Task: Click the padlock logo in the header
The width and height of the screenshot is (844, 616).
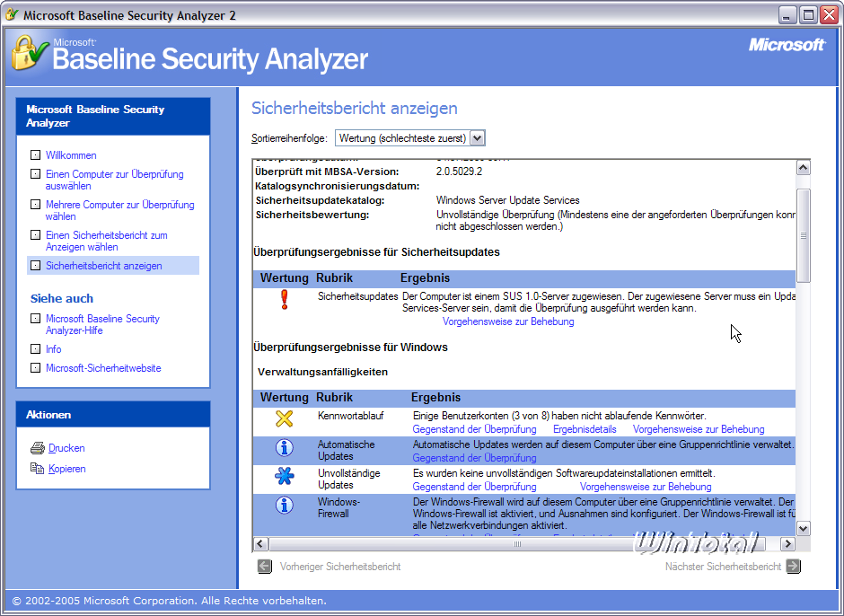Action: click(x=30, y=53)
